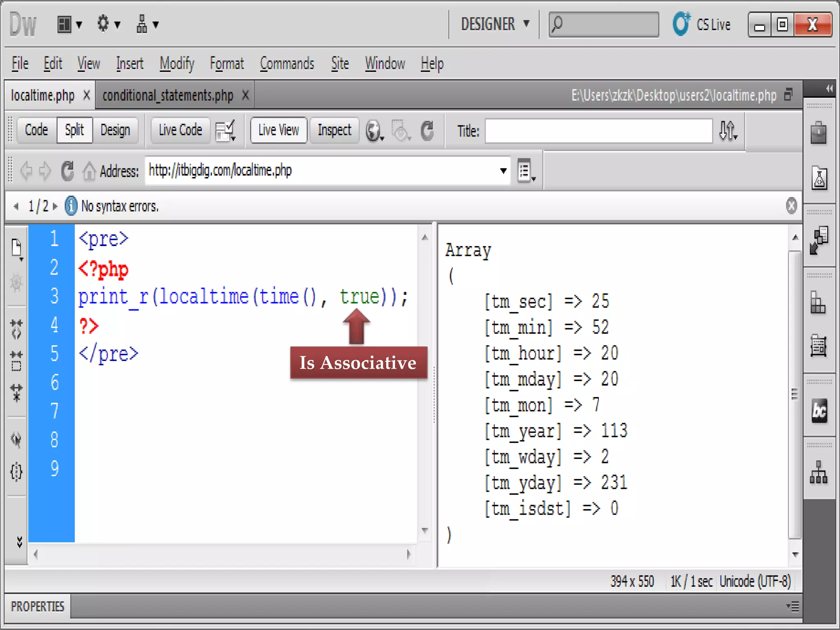The width and height of the screenshot is (840, 630).
Task: Open the Insert menu
Action: [130, 64]
